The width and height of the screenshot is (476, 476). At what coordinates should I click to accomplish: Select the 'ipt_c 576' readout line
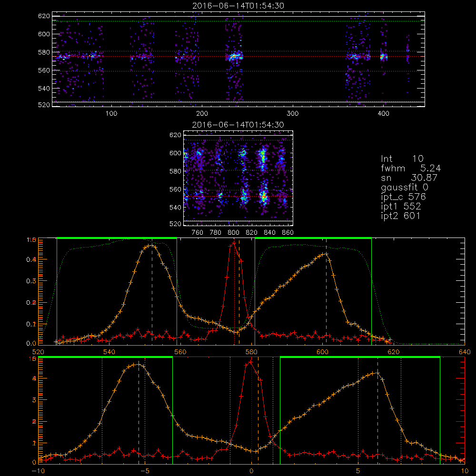(404, 197)
